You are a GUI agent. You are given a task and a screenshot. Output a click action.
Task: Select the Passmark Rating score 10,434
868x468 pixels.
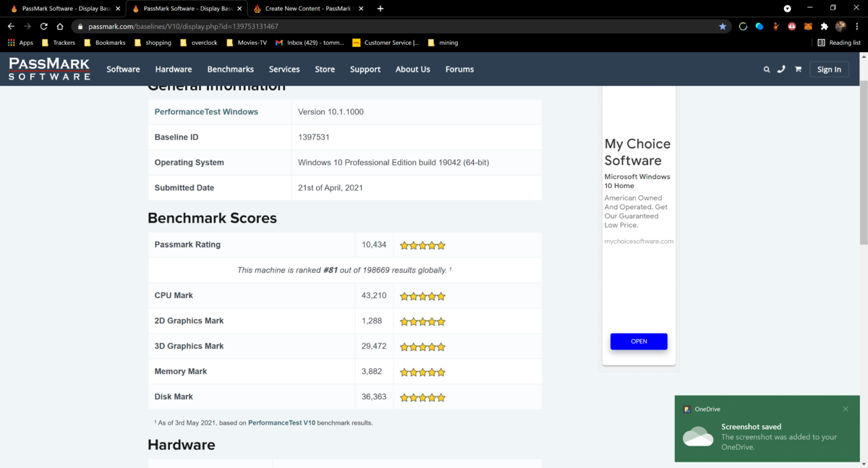(374, 244)
